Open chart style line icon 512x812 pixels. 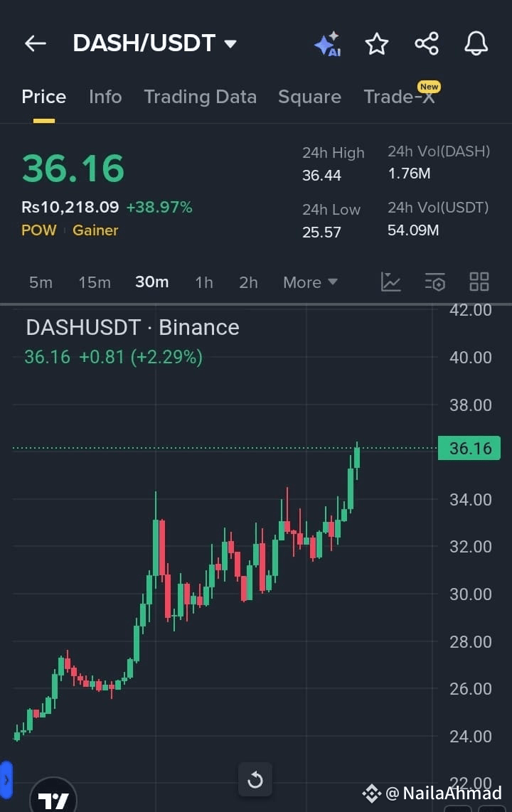tap(391, 282)
